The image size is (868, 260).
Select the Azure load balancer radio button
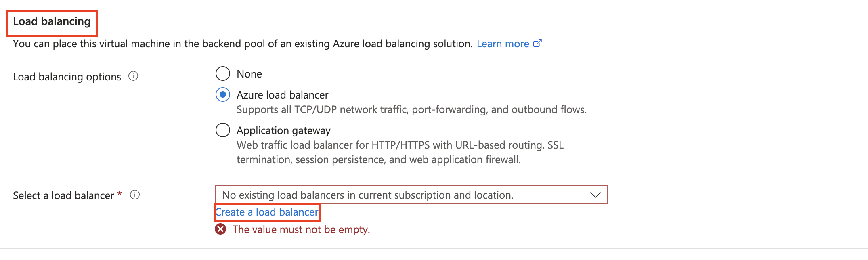pos(223,95)
